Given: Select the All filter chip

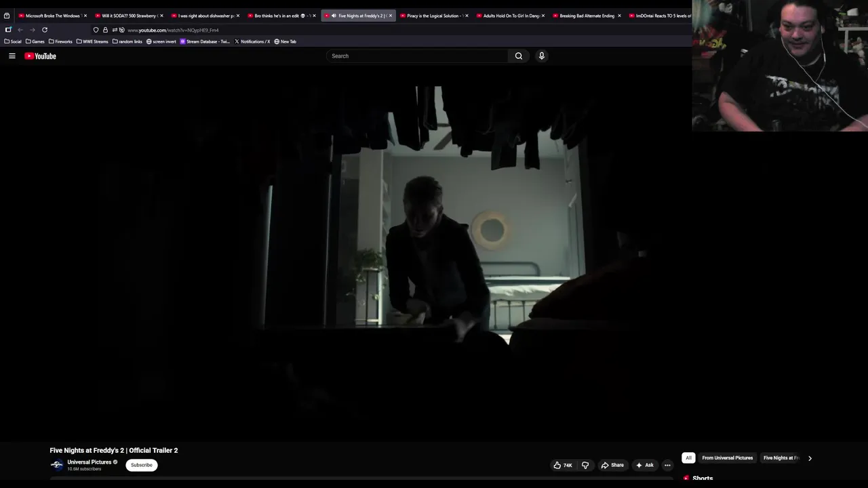Looking at the screenshot, I should pyautogui.click(x=688, y=458).
